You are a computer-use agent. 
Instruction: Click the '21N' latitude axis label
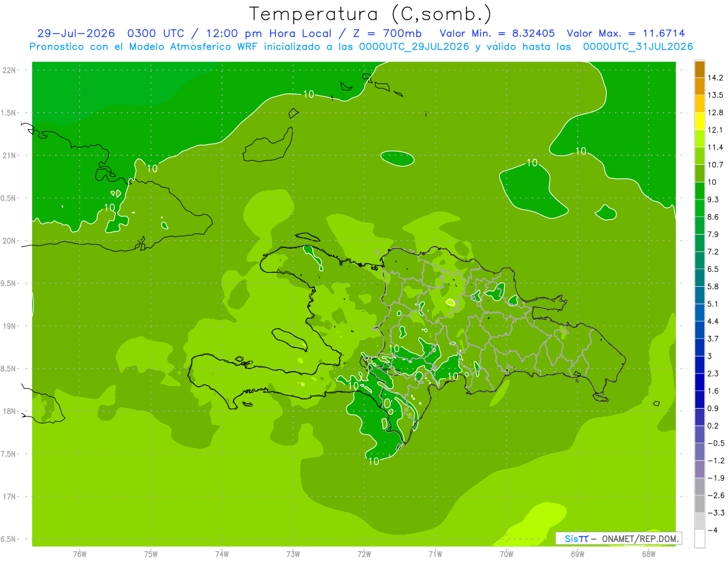click(x=10, y=156)
